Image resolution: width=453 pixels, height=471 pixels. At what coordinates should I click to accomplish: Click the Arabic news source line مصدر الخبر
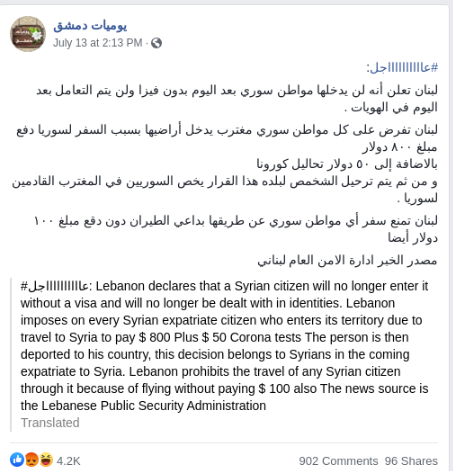coord(347,260)
